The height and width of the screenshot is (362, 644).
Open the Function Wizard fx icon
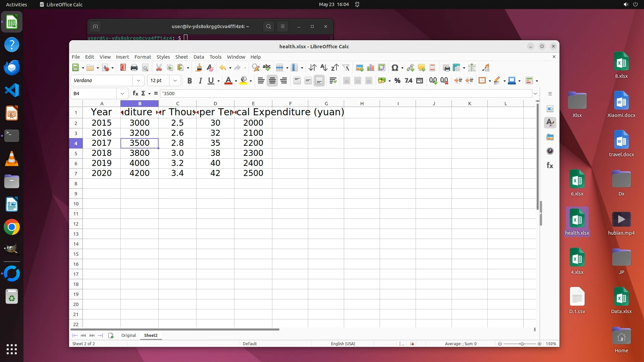(x=135, y=93)
